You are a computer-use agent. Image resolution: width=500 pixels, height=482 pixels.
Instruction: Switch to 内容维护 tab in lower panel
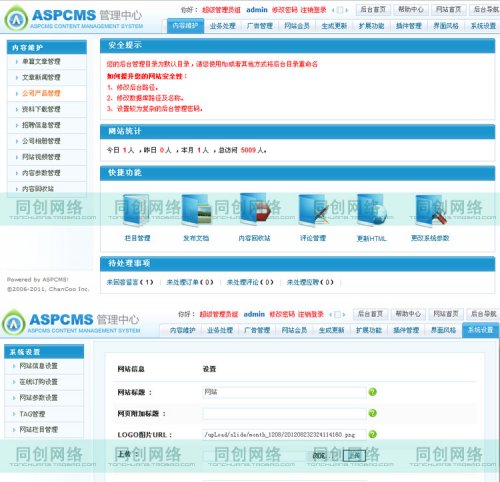click(183, 330)
